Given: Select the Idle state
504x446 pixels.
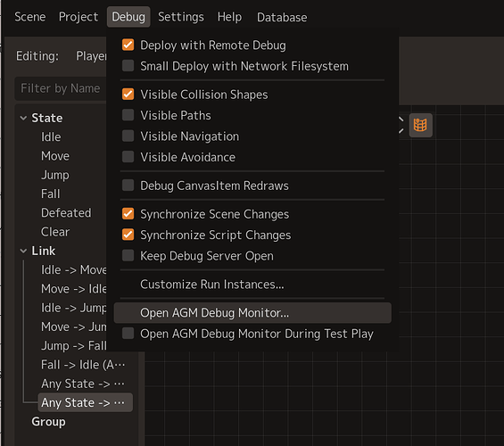Looking at the screenshot, I should [51, 136].
